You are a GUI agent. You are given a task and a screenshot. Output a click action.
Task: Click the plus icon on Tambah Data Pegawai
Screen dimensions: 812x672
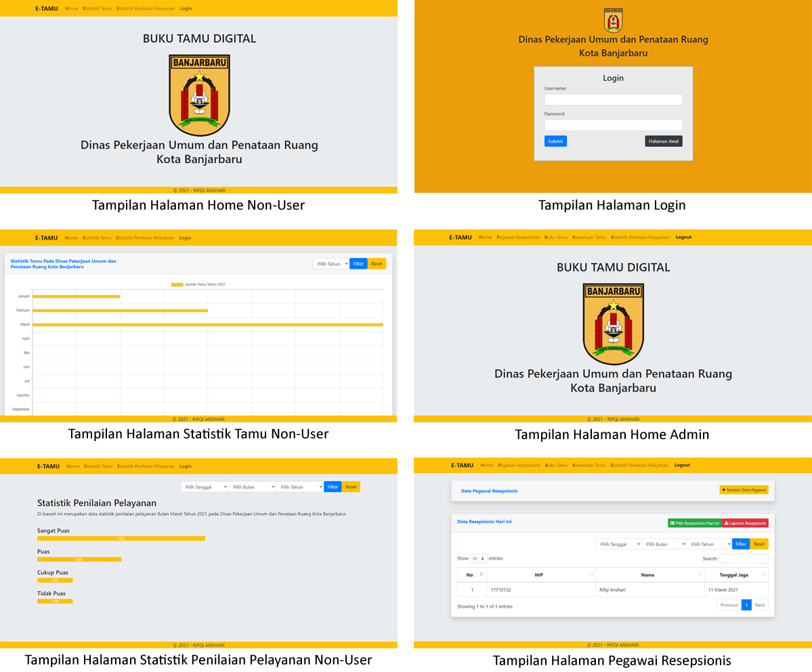click(724, 489)
